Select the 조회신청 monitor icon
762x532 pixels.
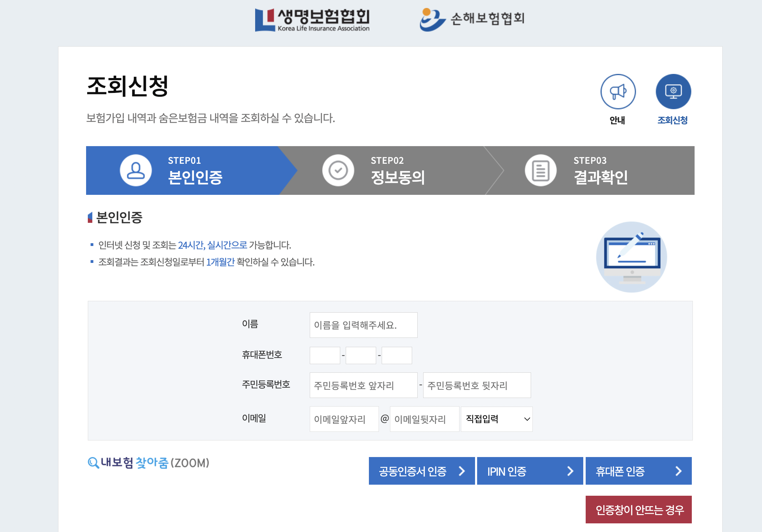point(672,92)
